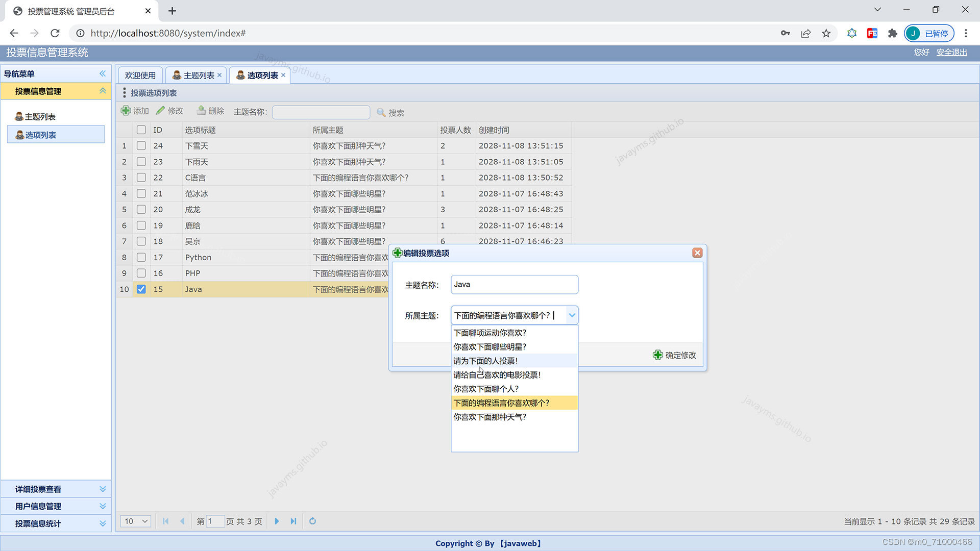Screen dimensions: 980x551
Task: Sort by the 选项标题 column header
Action: click(246, 130)
